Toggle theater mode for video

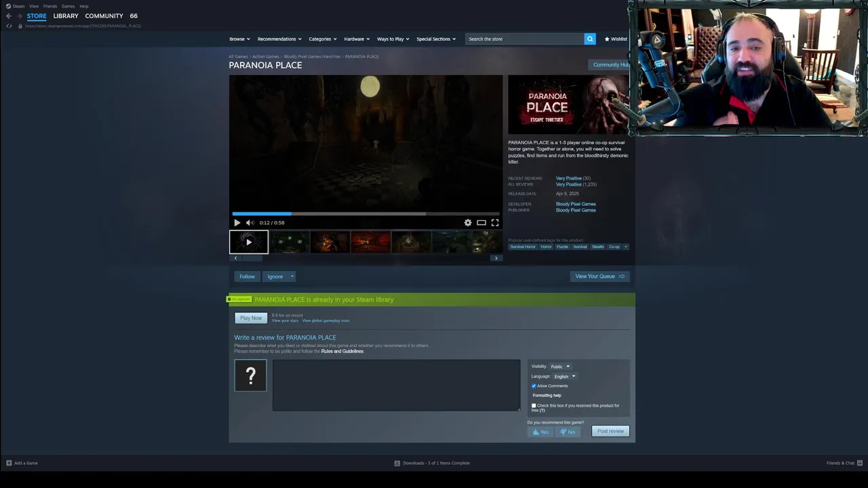[x=481, y=222]
